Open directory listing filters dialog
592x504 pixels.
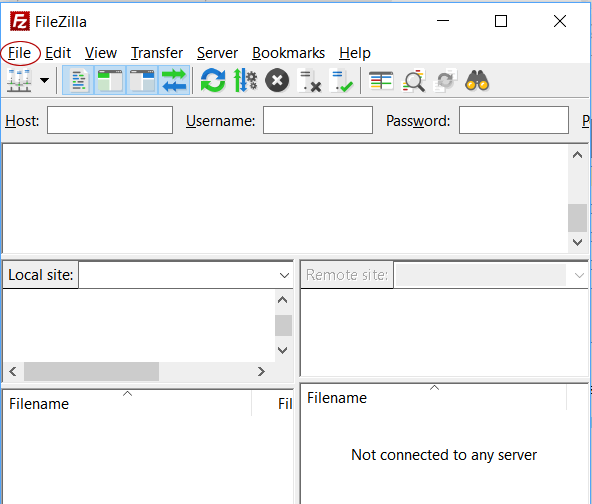click(x=381, y=80)
